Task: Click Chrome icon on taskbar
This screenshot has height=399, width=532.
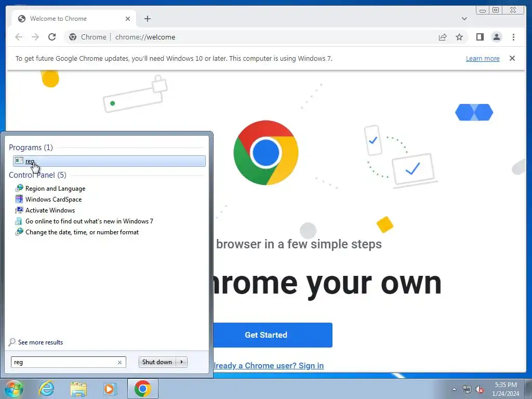Action: point(142,389)
